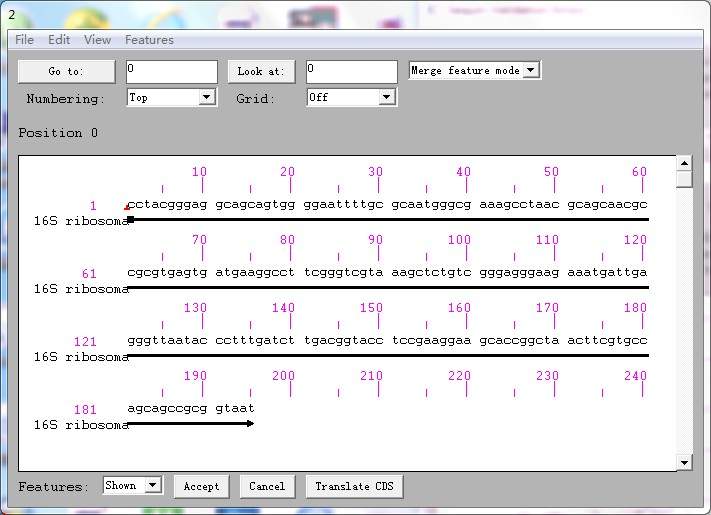Click row start number 121
This screenshot has height=515, width=711.
(85, 342)
